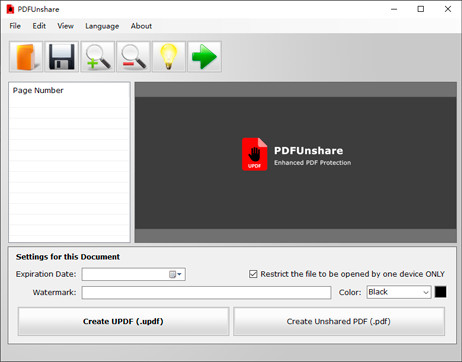Expand the Color dropdown showing Black
This screenshot has width=462, height=362.
426,292
